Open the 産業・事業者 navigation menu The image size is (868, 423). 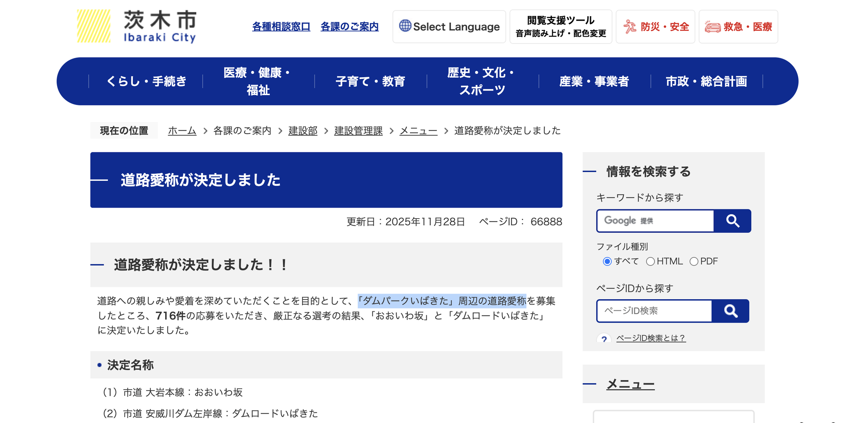(594, 81)
